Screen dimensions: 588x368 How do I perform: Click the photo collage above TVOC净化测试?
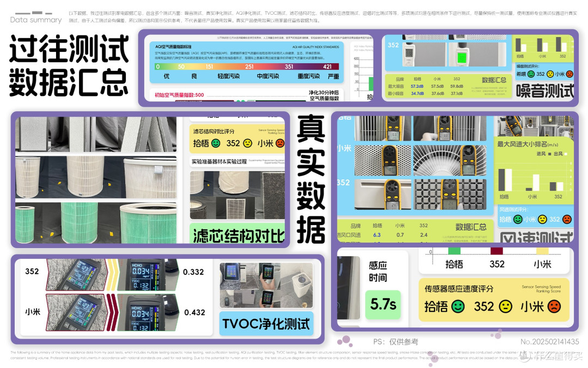(x=266, y=285)
